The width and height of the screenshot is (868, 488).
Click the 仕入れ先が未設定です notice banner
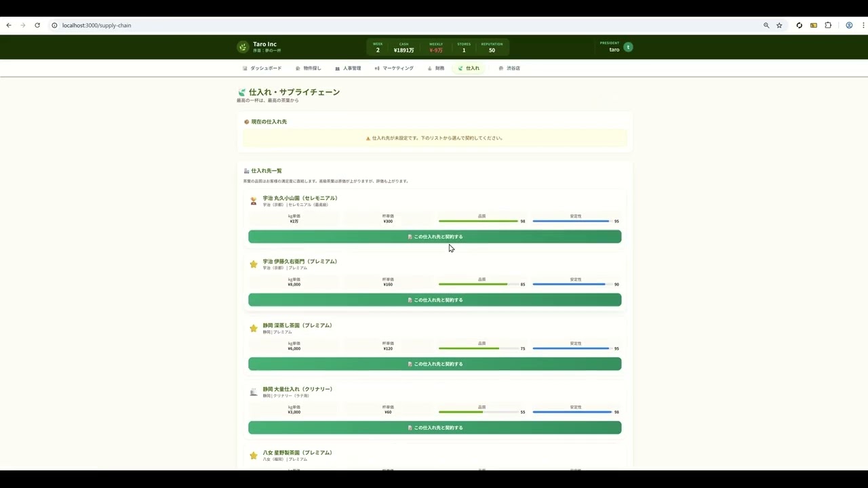(435, 138)
